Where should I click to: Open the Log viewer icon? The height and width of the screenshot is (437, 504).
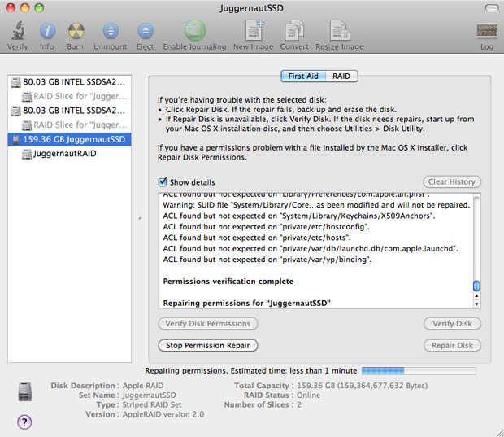pyautogui.click(x=487, y=31)
